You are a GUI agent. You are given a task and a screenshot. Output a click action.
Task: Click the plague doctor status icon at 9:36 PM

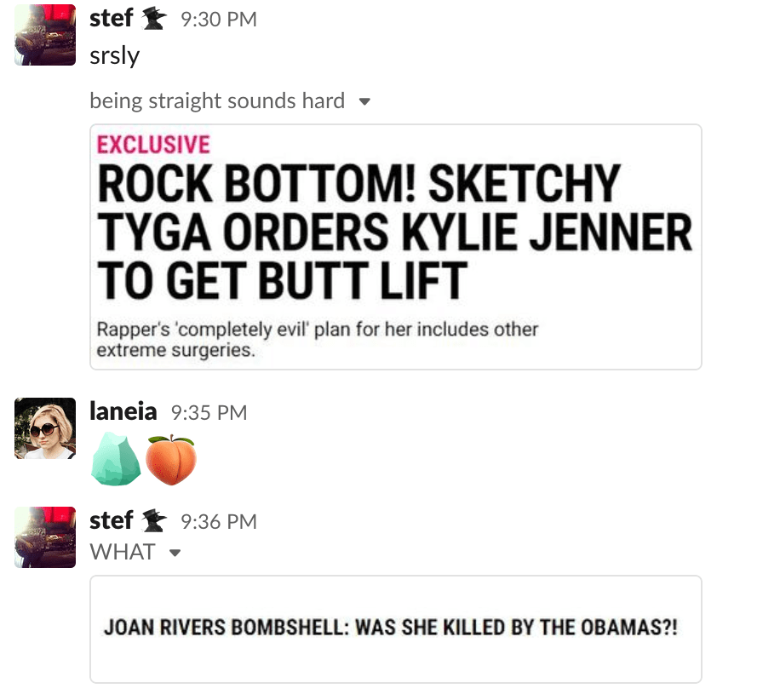coord(153,522)
